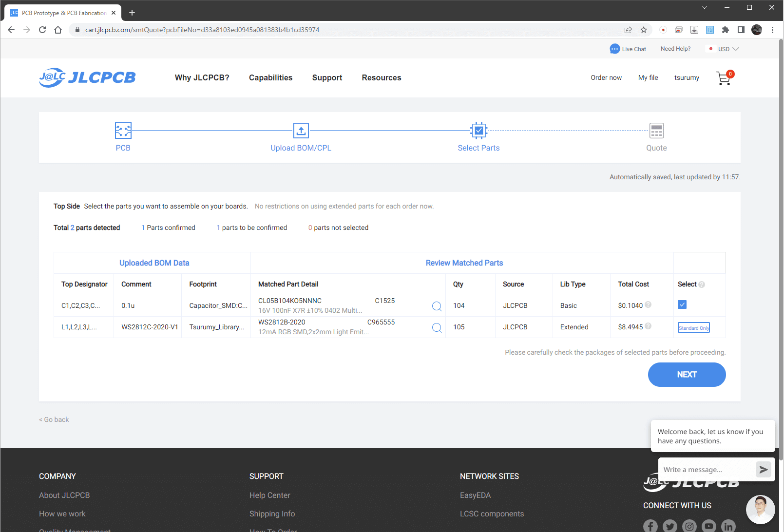Click the C965555 part number
Viewport: 784px width, 532px height.
point(381,322)
